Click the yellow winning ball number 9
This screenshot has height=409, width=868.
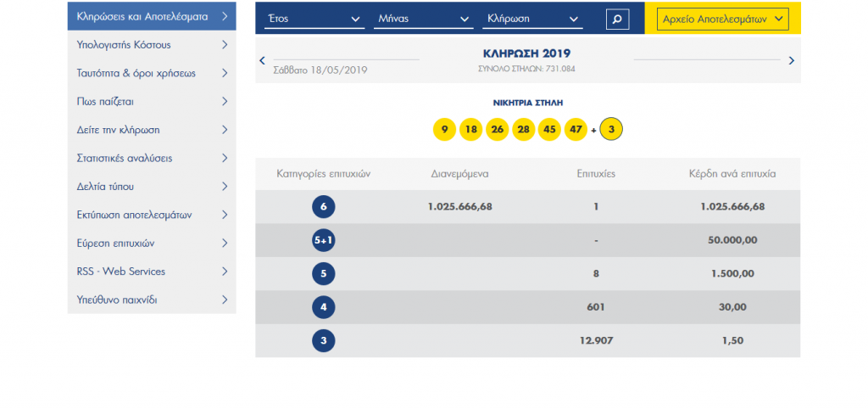pos(444,130)
